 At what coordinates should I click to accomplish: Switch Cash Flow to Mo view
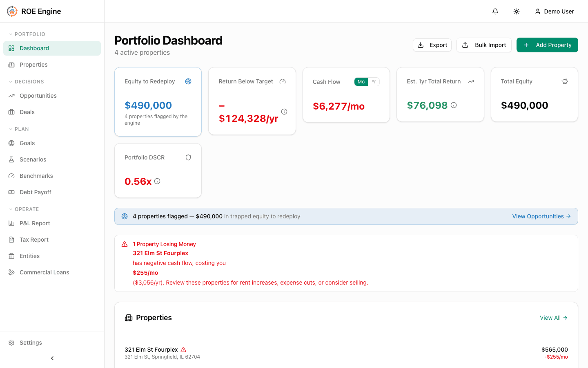pos(361,82)
